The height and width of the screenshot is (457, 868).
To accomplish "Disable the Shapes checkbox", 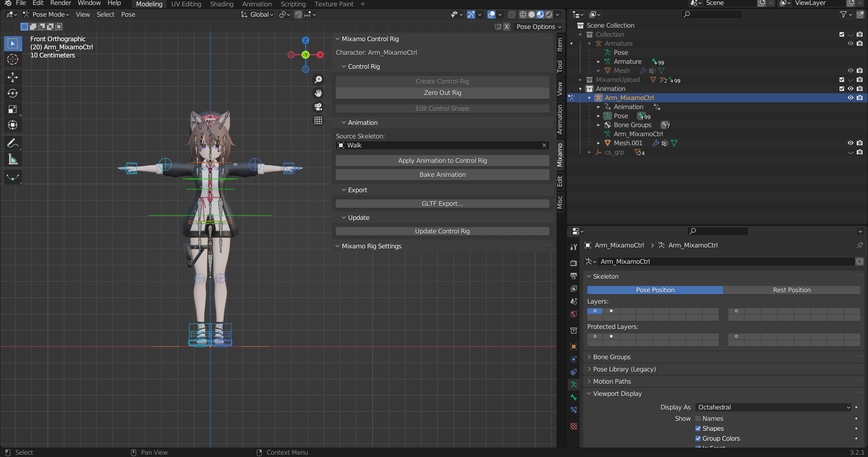I will pos(698,428).
